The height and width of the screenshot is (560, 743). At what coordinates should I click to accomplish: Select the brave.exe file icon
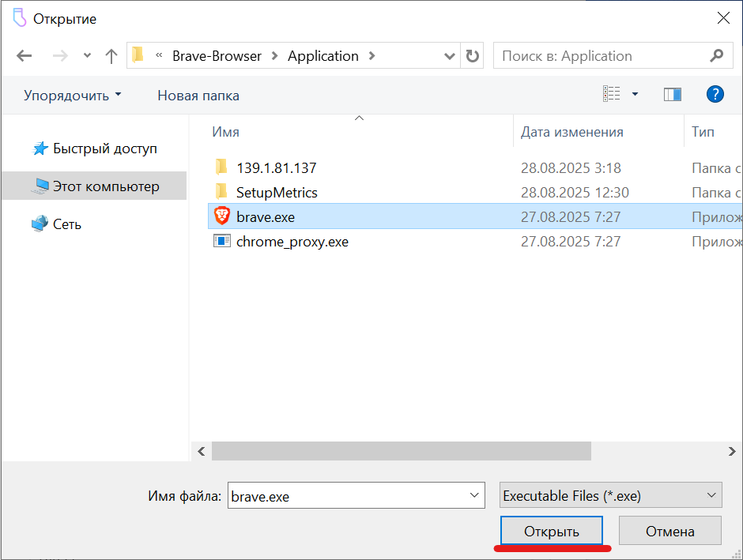(x=222, y=217)
